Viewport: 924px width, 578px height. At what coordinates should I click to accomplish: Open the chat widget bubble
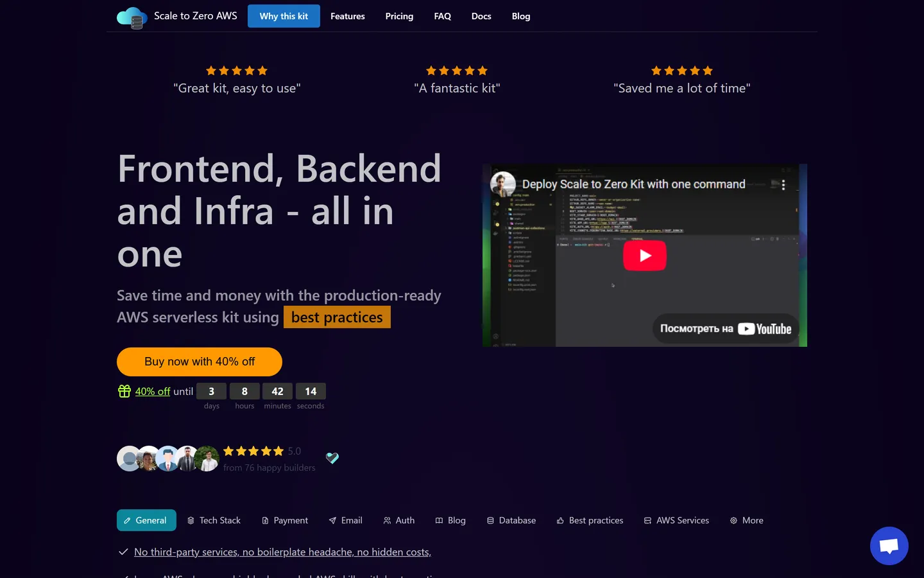889,546
